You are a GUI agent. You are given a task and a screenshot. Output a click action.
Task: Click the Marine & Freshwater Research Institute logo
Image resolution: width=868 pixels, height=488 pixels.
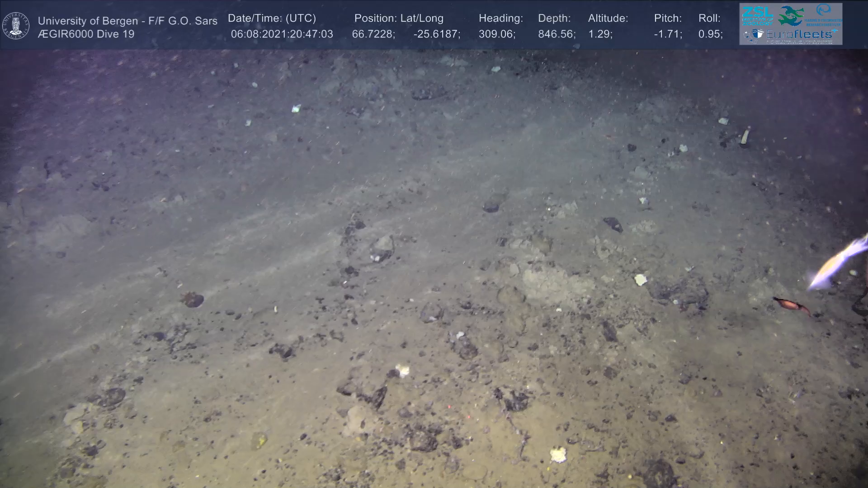824,15
